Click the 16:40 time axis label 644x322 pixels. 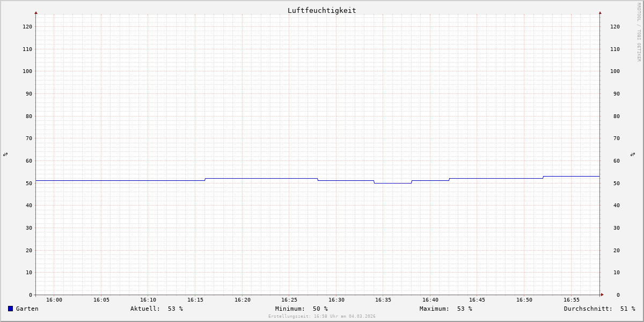point(430,300)
